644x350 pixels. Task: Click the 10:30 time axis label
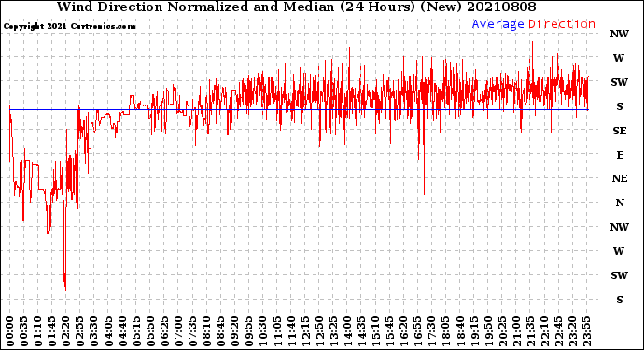(x=263, y=331)
